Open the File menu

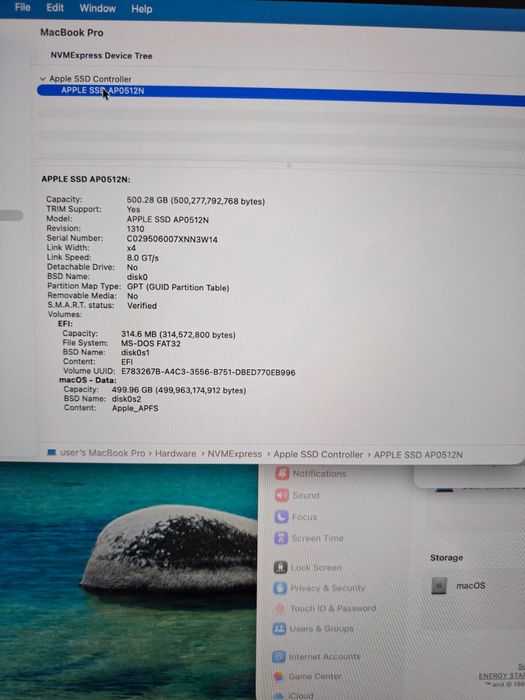click(x=22, y=7)
